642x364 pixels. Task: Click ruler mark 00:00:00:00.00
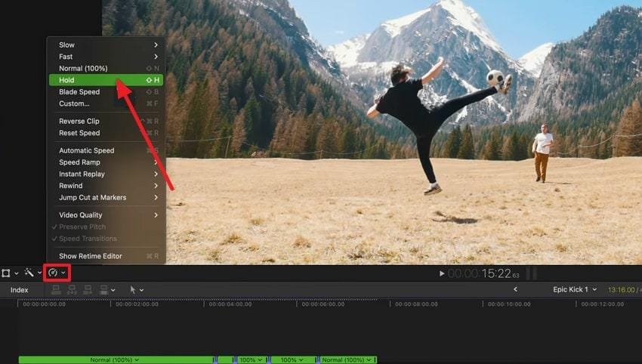tap(44, 304)
